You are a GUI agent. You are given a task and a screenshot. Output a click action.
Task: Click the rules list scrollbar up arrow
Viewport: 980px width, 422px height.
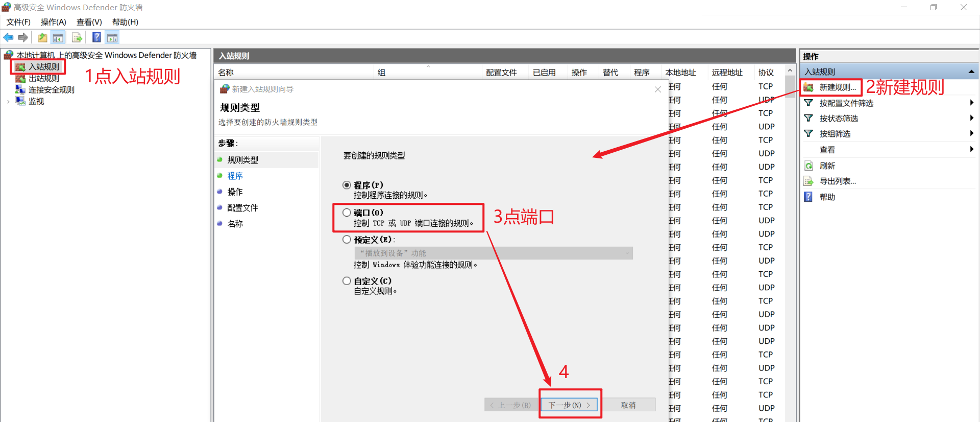[790, 71]
